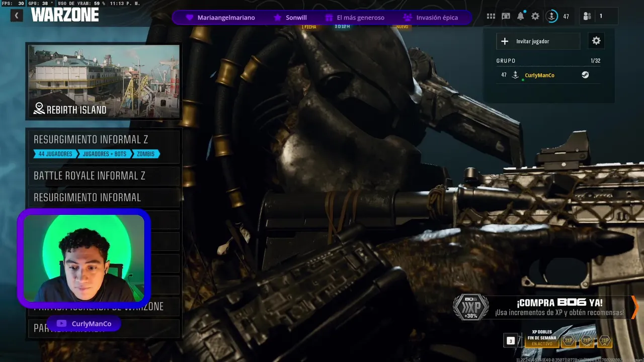This screenshot has width=644, height=362.
Task: Click the FPS: 30 overlay readout
Action: pos(13,4)
